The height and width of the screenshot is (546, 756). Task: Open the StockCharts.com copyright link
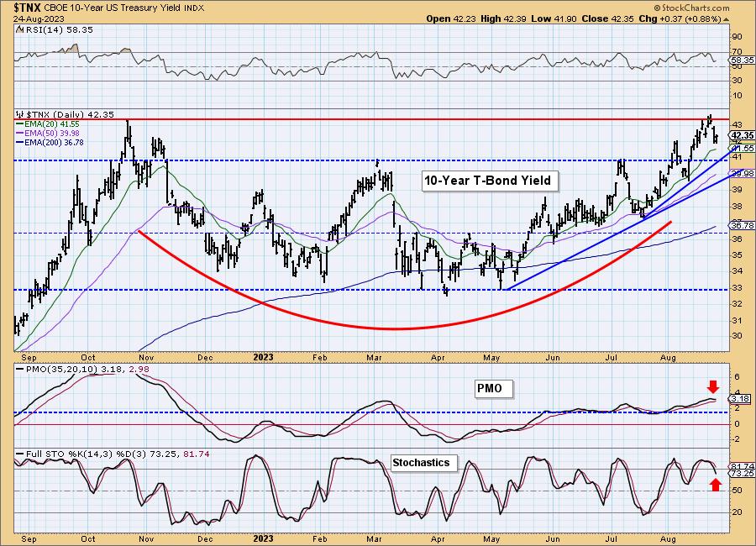point(692,8)
